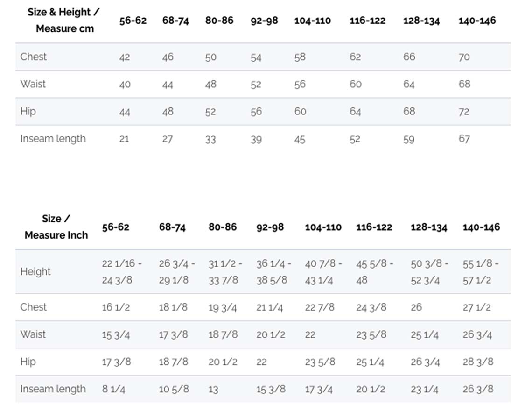The width and height of the screenshot is (532, 412).
Task: Click Inseam length value 13 in inch table
Action: (213, 389)
